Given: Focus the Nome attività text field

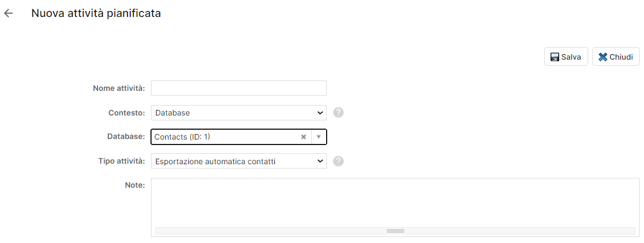Looking at the screenshot, I should click(239, 88).
